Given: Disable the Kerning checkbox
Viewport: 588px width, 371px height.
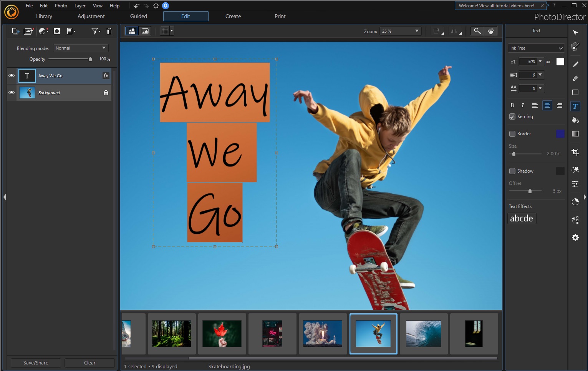Looking at the screenshot, I should pos(512,116).
